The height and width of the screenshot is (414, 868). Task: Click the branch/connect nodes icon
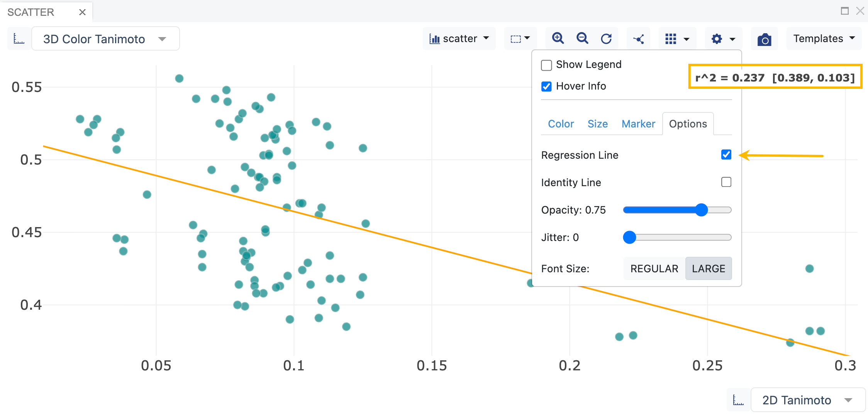click(639, 39)
